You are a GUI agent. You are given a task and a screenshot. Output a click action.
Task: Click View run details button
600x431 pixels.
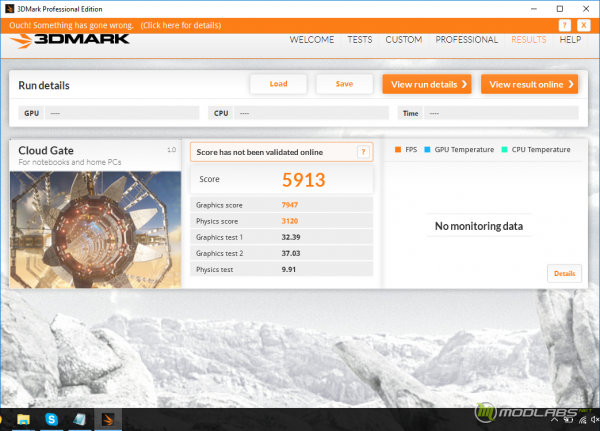click(x=427, y=84)
